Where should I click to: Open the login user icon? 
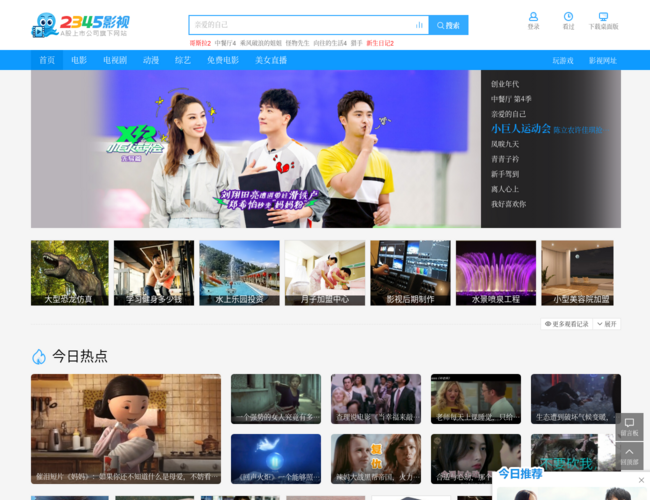pos(533,17)
